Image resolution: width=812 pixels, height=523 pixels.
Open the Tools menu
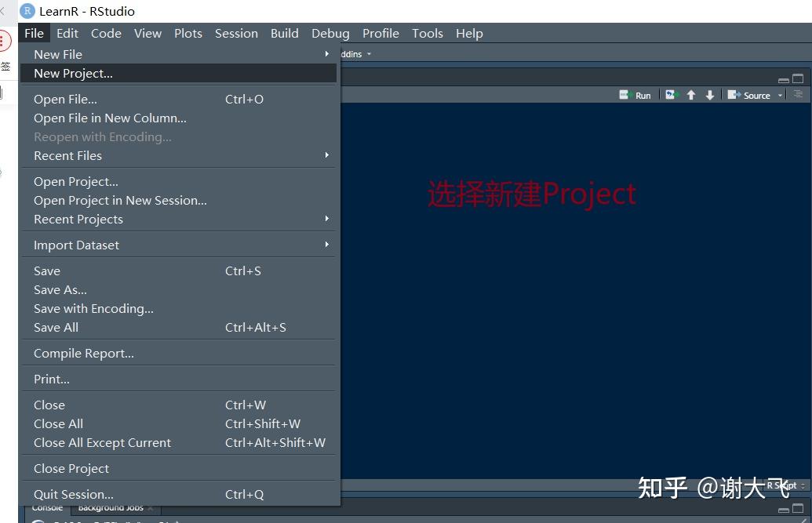[428, 33]
